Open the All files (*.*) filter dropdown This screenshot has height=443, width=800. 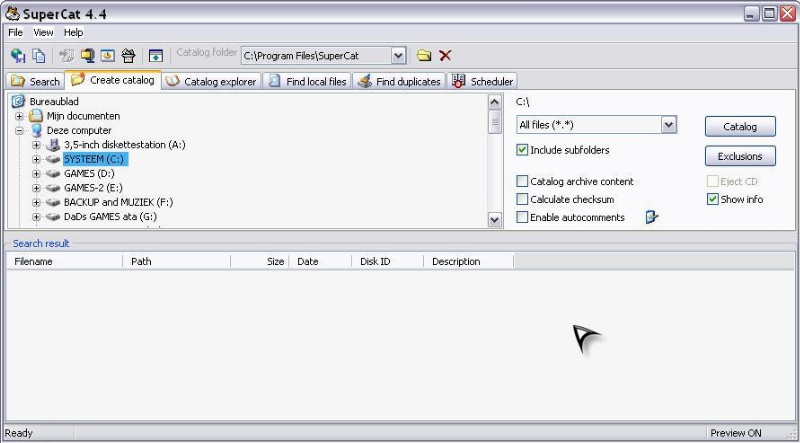pyautogui.click(x=669, y=125)
